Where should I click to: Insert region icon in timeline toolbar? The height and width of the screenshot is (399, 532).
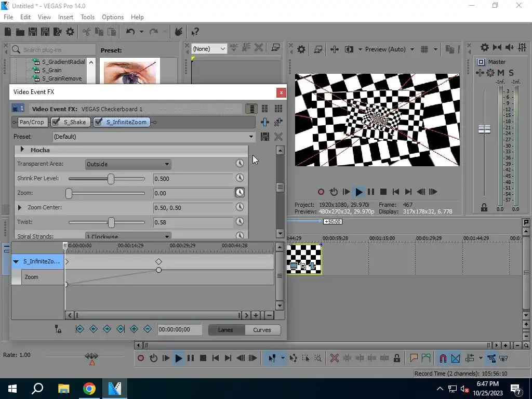click(x=426, y=358)
